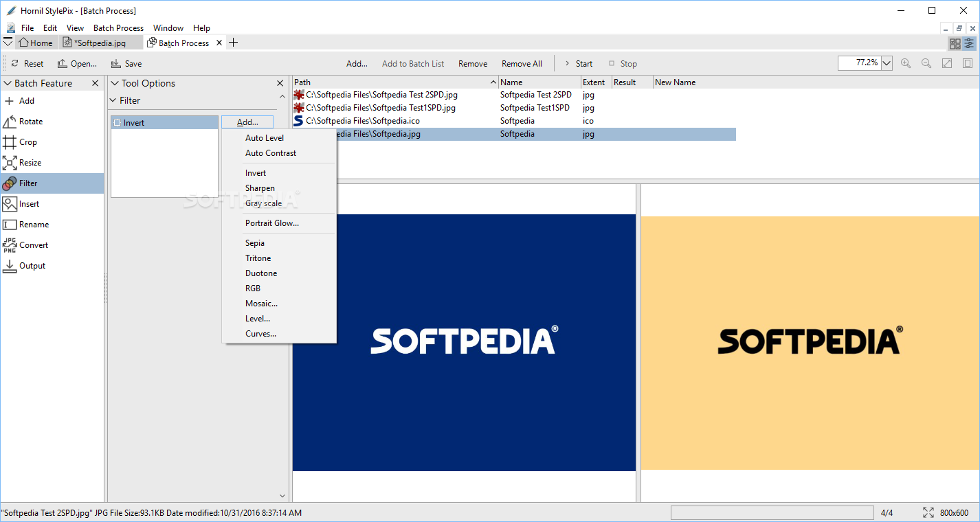
Task: Collapse the Filter section
Action: pyautogui.click(x=114, y=100)
